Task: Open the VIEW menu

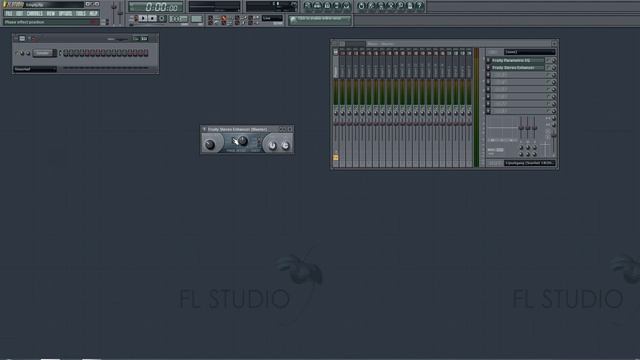Action: tap(51, 13)
